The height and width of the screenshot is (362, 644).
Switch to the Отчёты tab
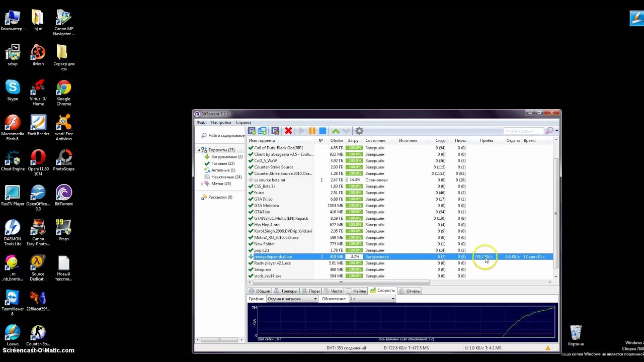click(x=410, y=291)
